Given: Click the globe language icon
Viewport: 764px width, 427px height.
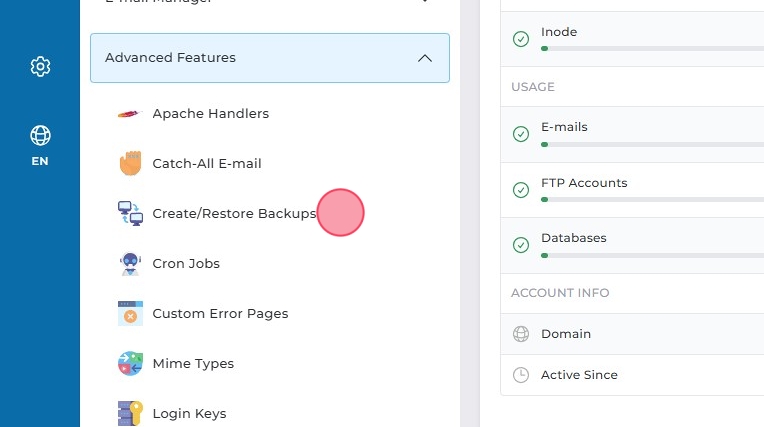Looking at the screenshot, I should (x=40, y=135).
